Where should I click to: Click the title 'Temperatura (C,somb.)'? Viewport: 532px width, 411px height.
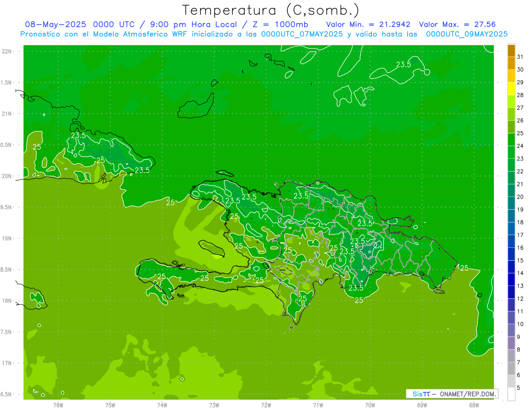tap(271, 10)
